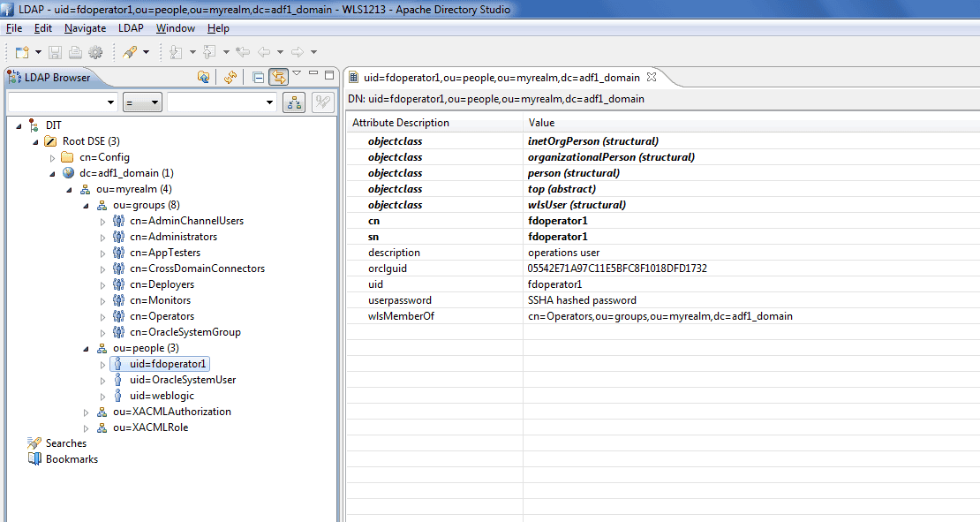Click the Value column header

click(x=751, y=123)
